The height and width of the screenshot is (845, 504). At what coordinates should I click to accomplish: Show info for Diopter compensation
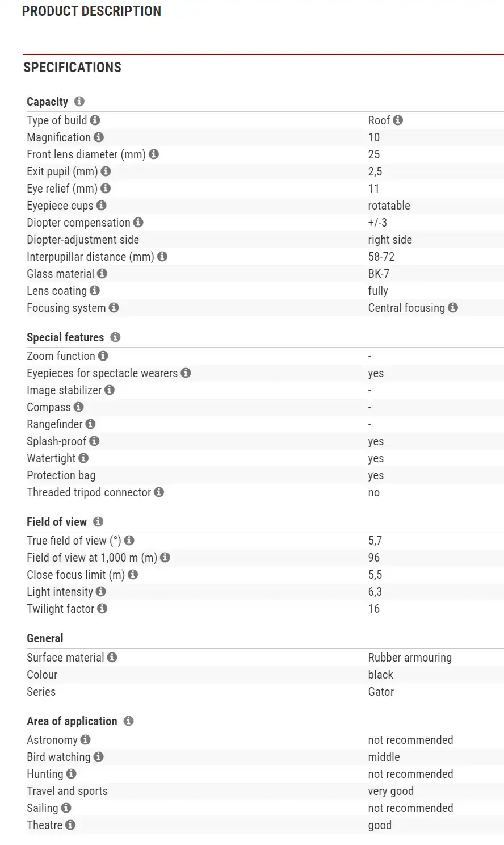(x=138, y=223)
